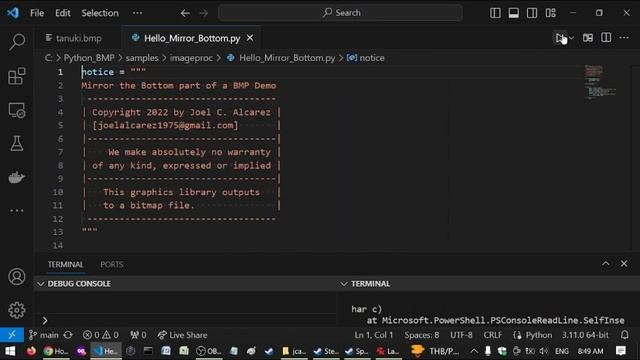The height and width of the screenshot is (360, 640).
Task: Open a remote window from status bar
Action: pos(12,335)
